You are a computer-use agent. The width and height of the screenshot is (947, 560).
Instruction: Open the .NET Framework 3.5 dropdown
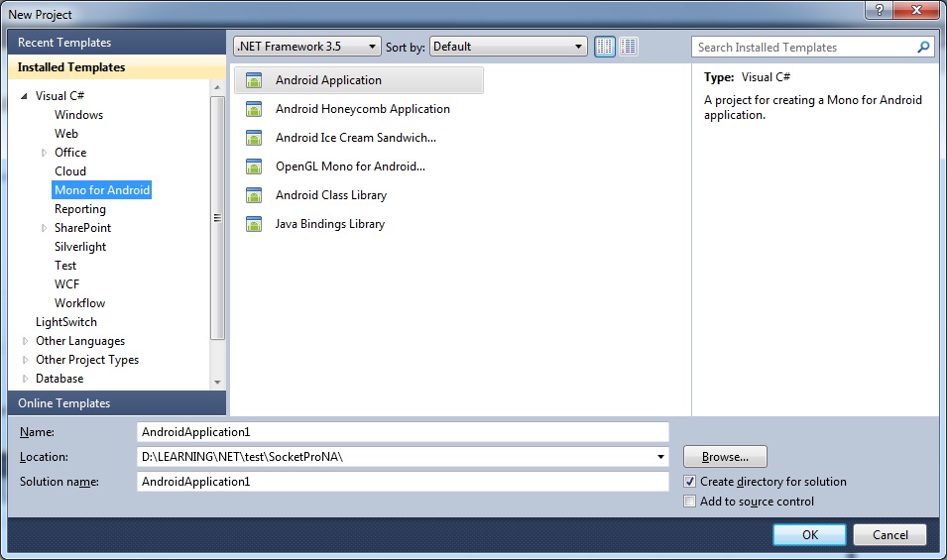click(307, 47)
